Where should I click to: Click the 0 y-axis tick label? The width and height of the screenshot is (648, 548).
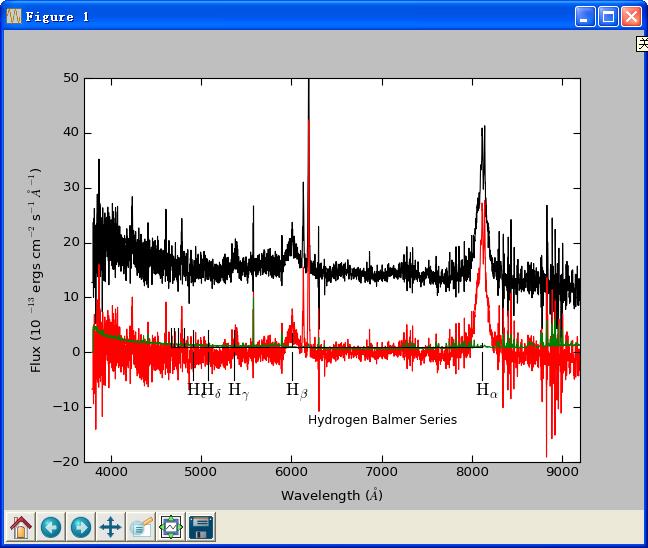pos(76,352)
